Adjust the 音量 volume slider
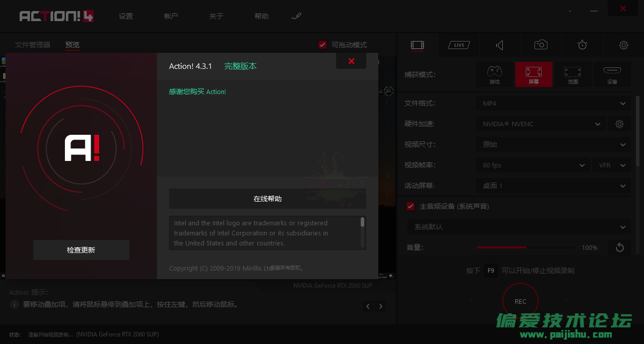 coord(525,247)
